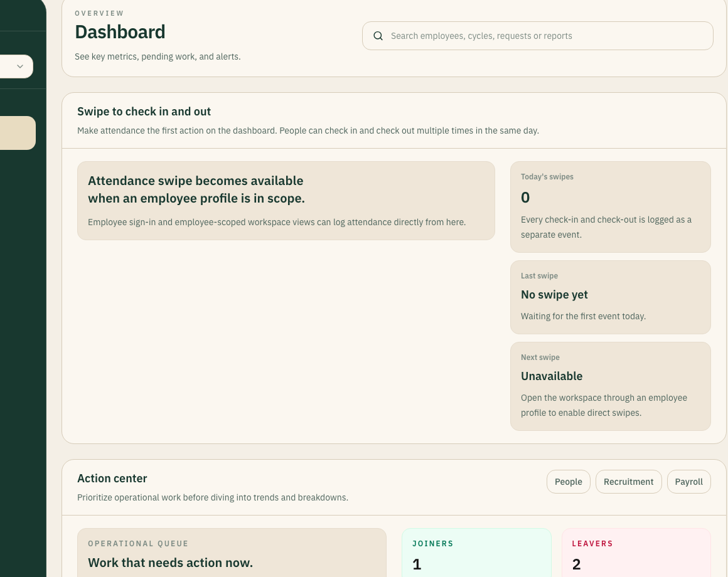Open the Today's swipes metric card
This screenshot has height=577, width=728.
pyautogui.click(x=610, y=207)
